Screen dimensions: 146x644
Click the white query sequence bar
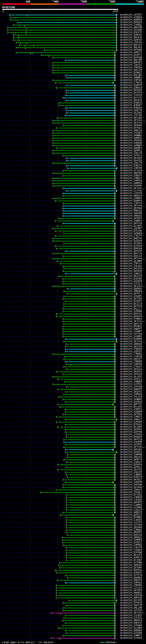60,9
